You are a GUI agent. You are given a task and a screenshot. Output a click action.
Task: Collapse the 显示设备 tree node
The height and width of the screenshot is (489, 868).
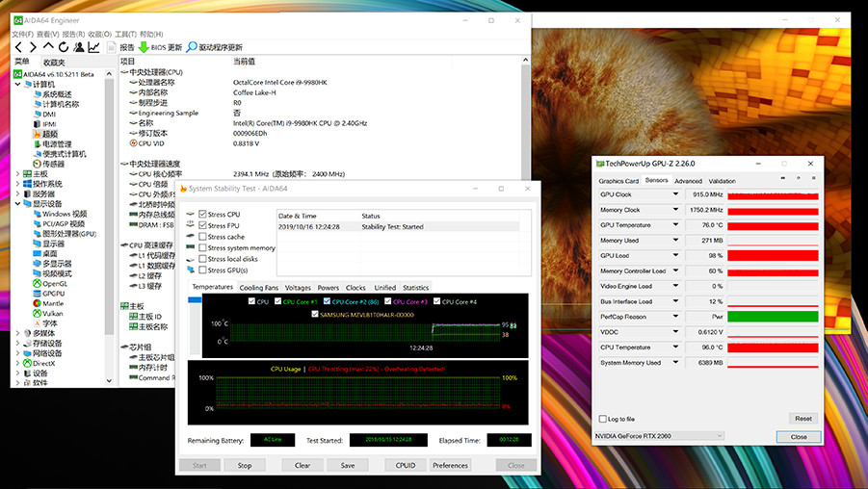[17, 203]
